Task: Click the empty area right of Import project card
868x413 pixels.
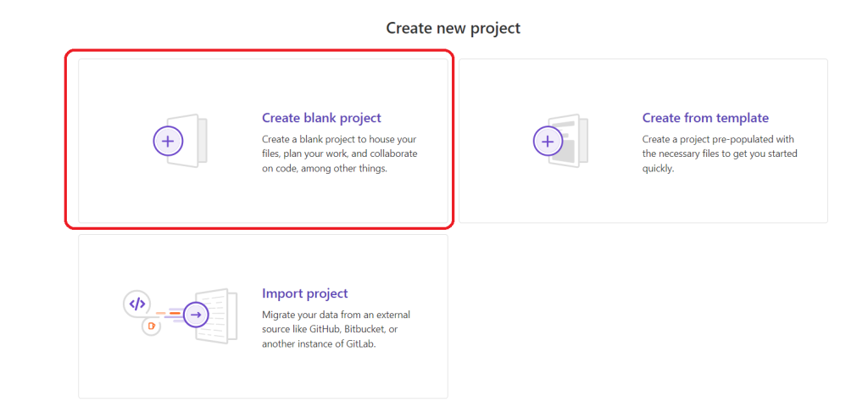Action: 643,316
